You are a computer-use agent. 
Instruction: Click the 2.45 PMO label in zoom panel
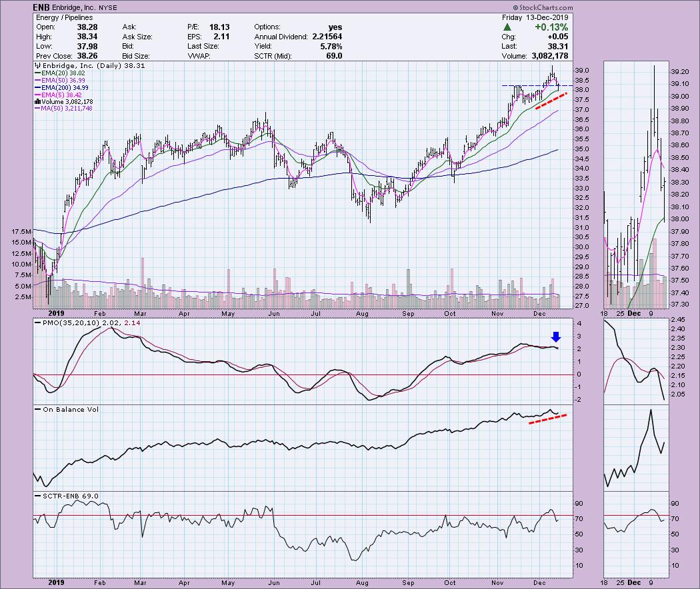click(678, 320)
